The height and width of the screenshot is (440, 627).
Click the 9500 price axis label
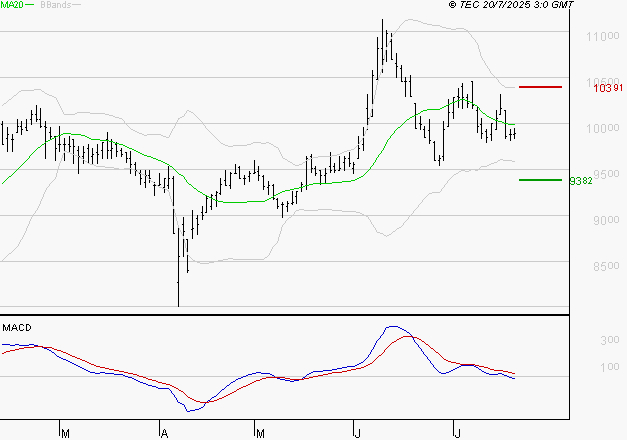(x=606, y=174)
